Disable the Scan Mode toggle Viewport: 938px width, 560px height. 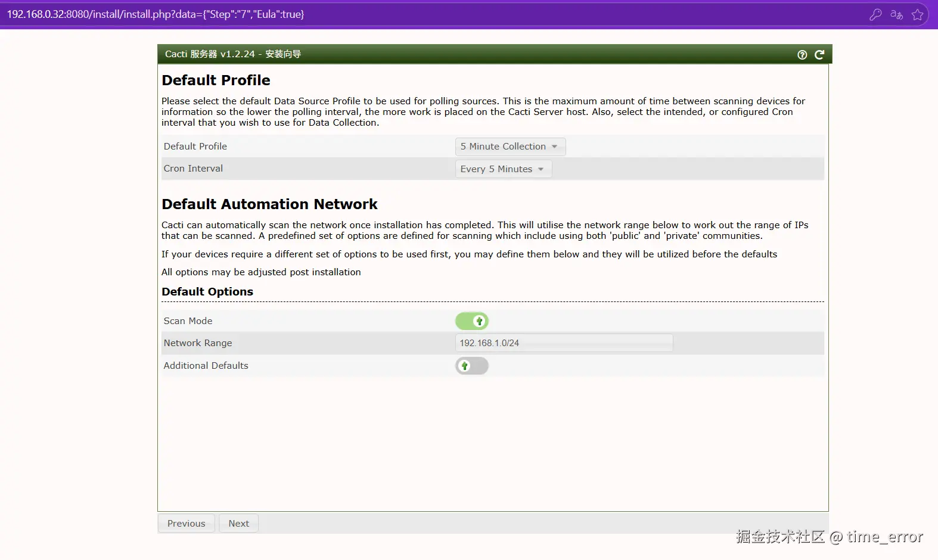pos(472,321)
